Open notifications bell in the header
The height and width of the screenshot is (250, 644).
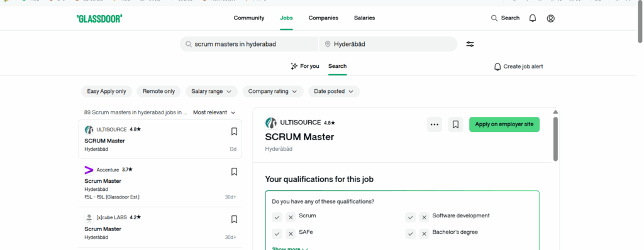coord(532,18)
